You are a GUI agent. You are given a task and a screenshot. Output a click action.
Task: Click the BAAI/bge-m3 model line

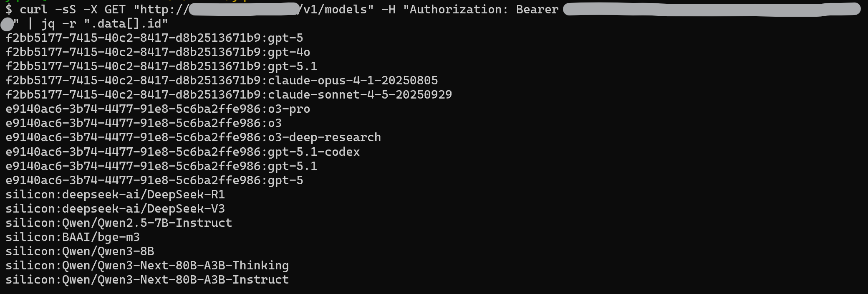[x=73, y=237]
